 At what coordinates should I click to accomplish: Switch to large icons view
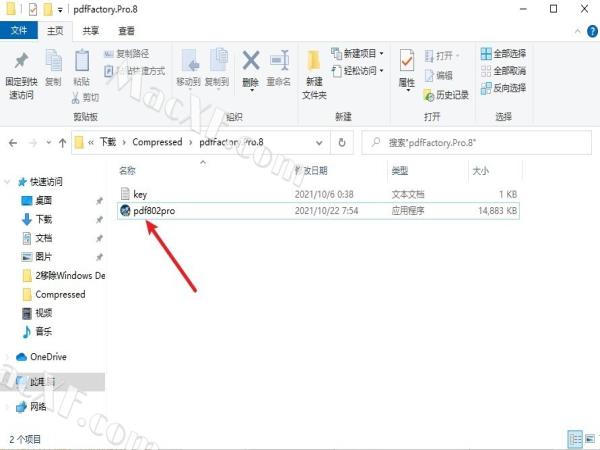pyautogui.click(x=590, y=439)
